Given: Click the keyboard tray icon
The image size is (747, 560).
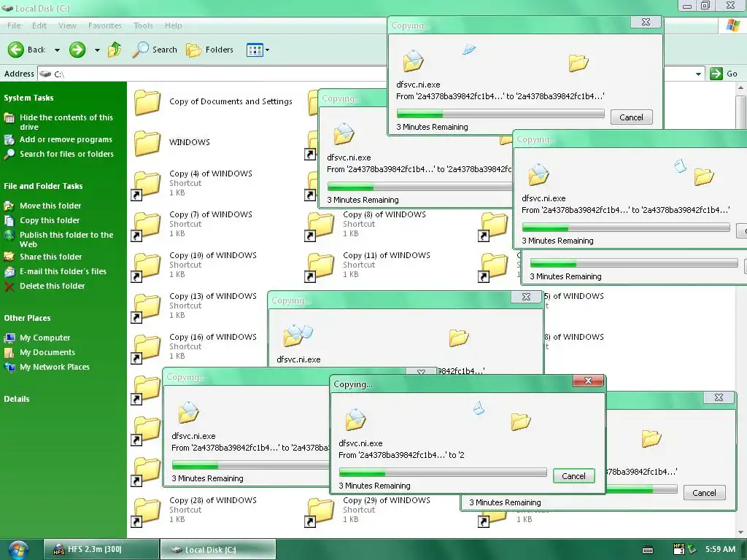Looking at the screenshot, I should coord(648,550).
